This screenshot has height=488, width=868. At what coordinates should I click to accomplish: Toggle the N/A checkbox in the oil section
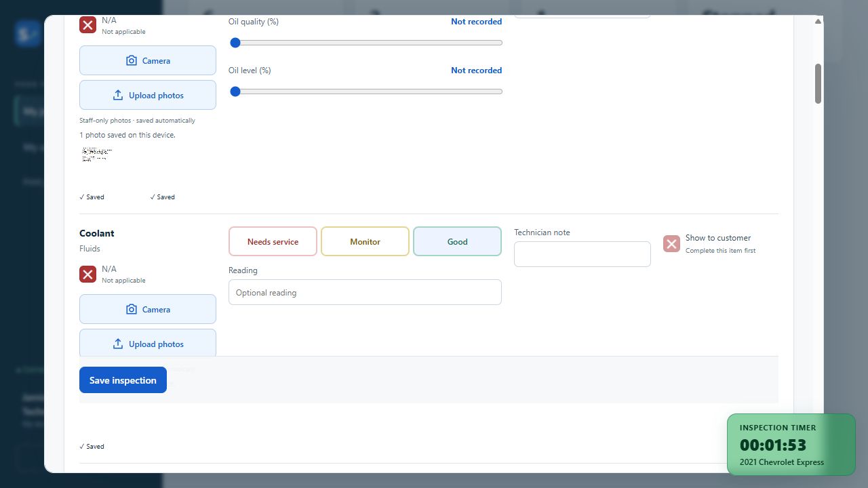point(87,25)
